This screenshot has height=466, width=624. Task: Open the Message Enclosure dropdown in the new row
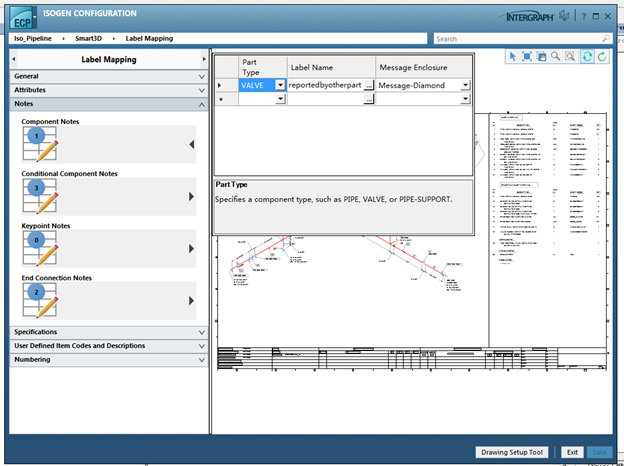pos(465,99)
